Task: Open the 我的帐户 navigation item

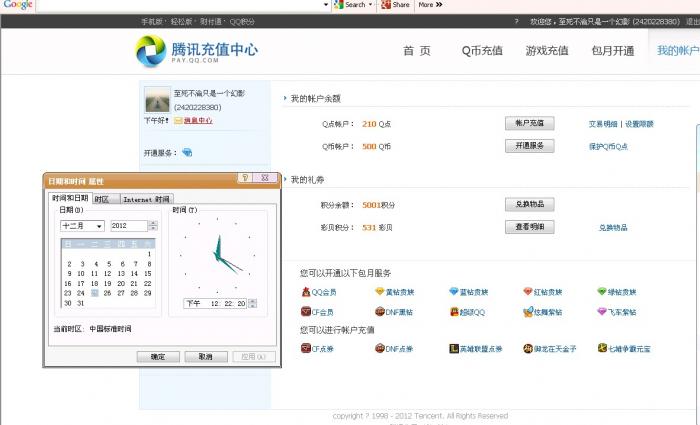Action: [678, 50]
